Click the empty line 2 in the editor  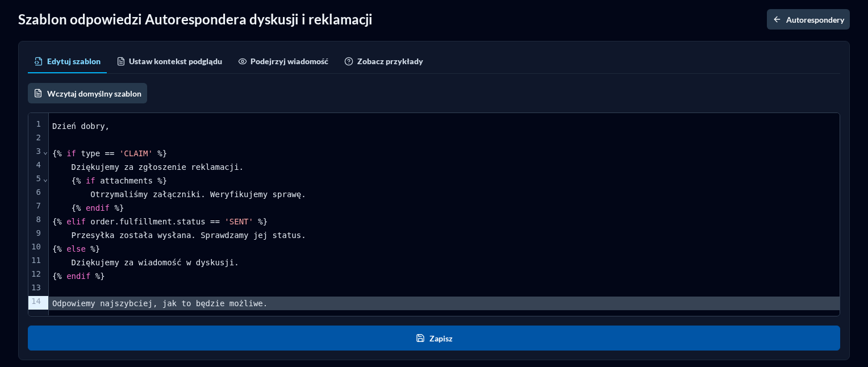tap(444, 140)
